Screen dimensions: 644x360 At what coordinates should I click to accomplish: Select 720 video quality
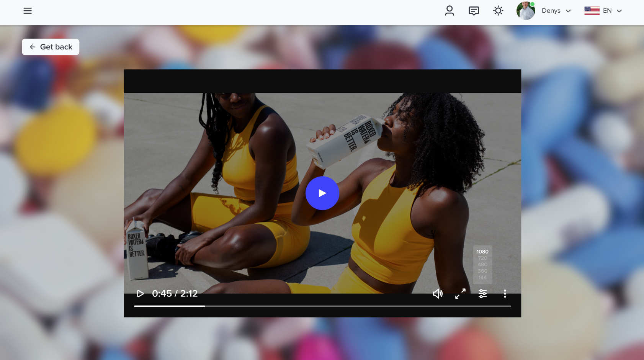[x=482, y=258]
